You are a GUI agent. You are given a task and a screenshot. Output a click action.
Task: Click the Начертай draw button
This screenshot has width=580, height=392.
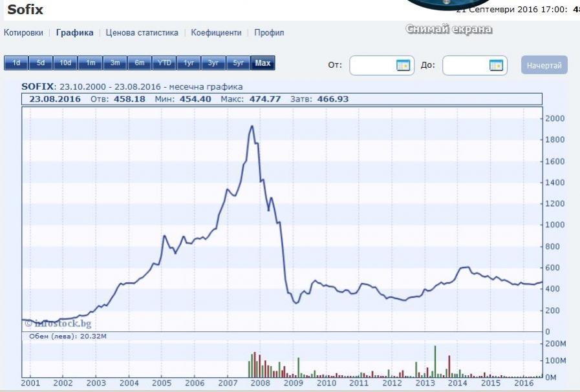click(x=544, y=65)
